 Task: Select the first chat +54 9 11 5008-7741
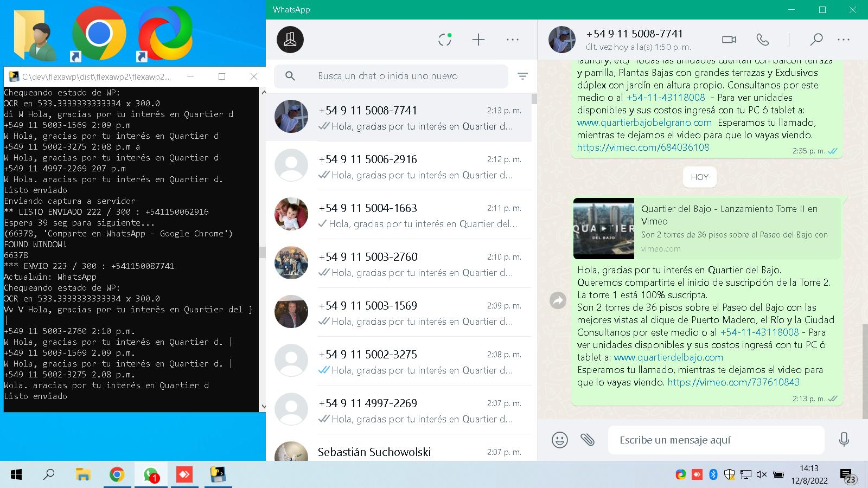(399, 117)
